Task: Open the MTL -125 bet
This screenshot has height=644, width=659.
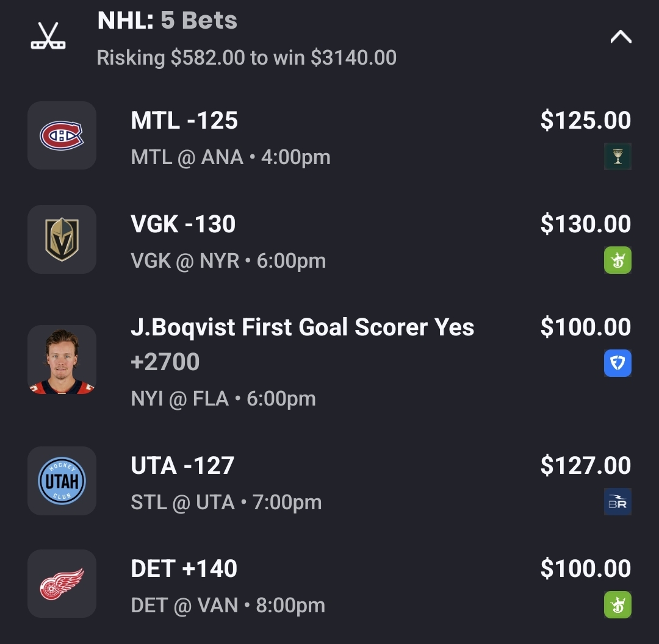Action: click(x=184, y=121)
